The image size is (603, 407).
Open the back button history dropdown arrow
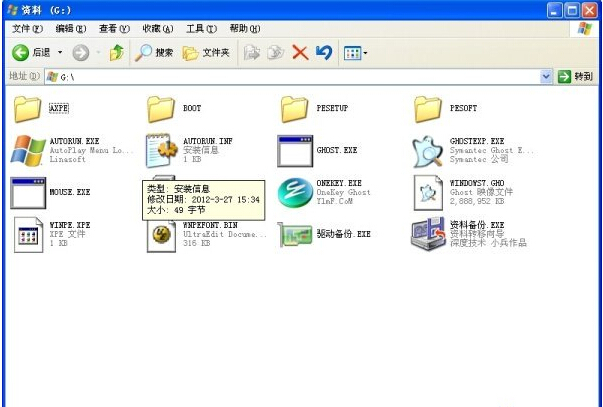click(x=60, y=52)
